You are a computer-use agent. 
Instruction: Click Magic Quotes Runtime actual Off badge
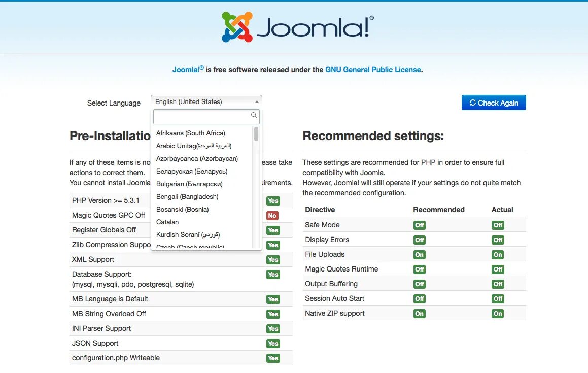click(x=498, y=269)
